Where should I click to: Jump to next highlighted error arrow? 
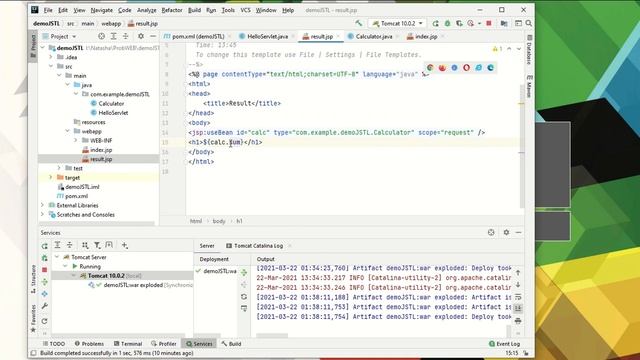519,49
